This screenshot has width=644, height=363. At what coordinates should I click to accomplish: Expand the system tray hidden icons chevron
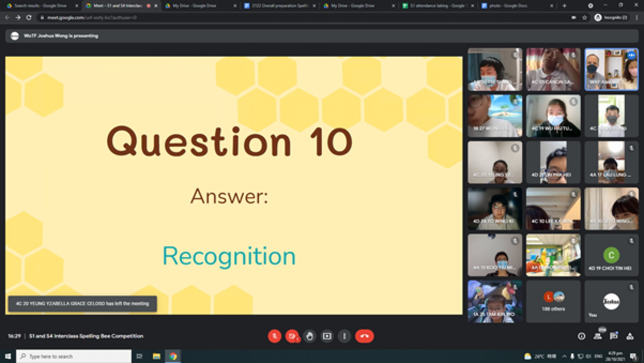click(x=564, y=356)
